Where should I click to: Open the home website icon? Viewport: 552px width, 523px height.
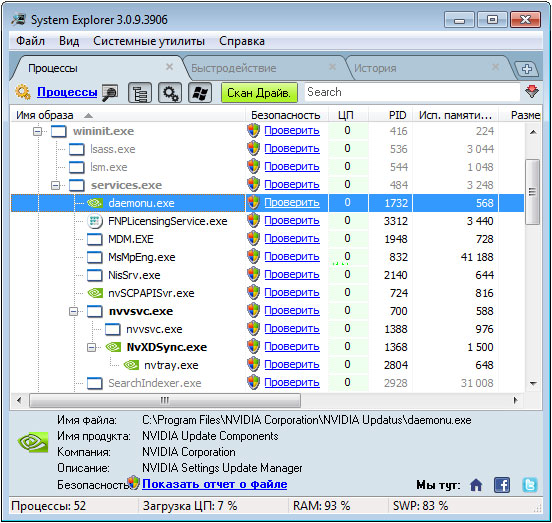(x=476, y=485)
